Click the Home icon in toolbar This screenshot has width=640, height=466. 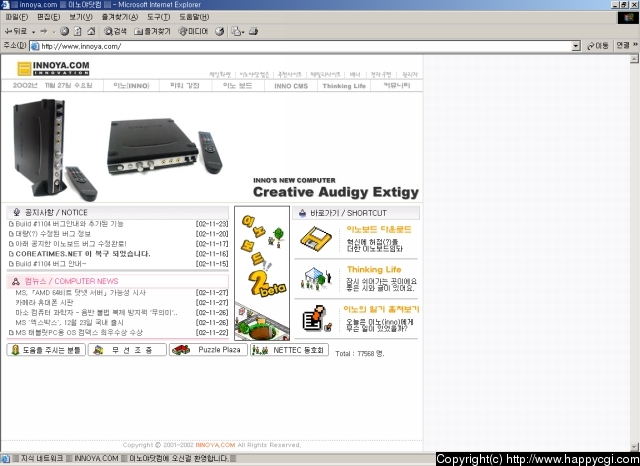(91, 31)
